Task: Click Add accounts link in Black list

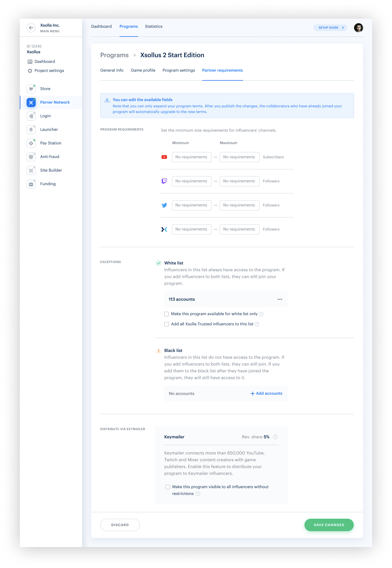Action: click(x=267, y=394)
